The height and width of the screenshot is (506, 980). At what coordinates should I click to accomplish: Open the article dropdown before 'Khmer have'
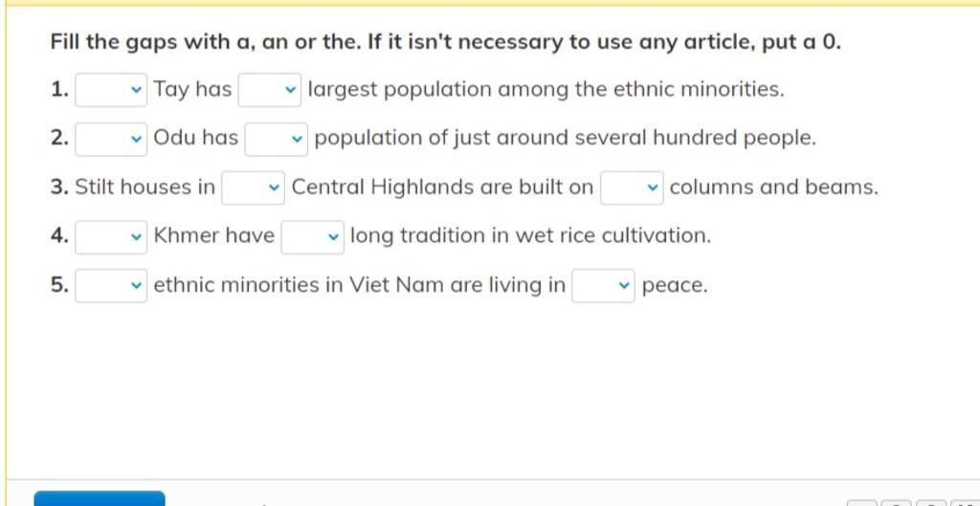[x=111, y=237]
